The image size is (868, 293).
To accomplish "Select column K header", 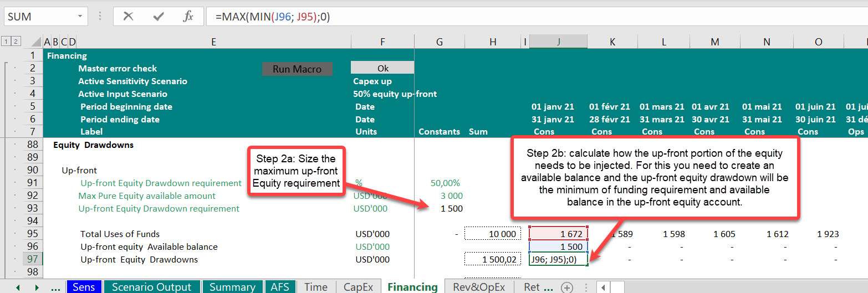I will (x=612, y=42).
